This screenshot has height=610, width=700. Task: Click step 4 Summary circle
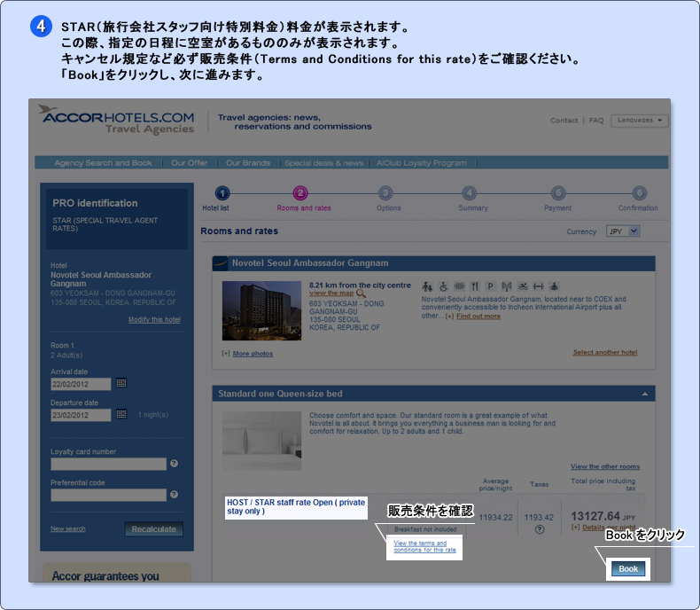(x=470, y=193)
